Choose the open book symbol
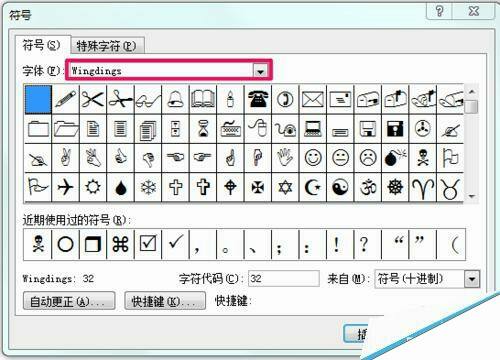Screen dimensions: 500x360 pyautogui.click(x=203, y=99)
